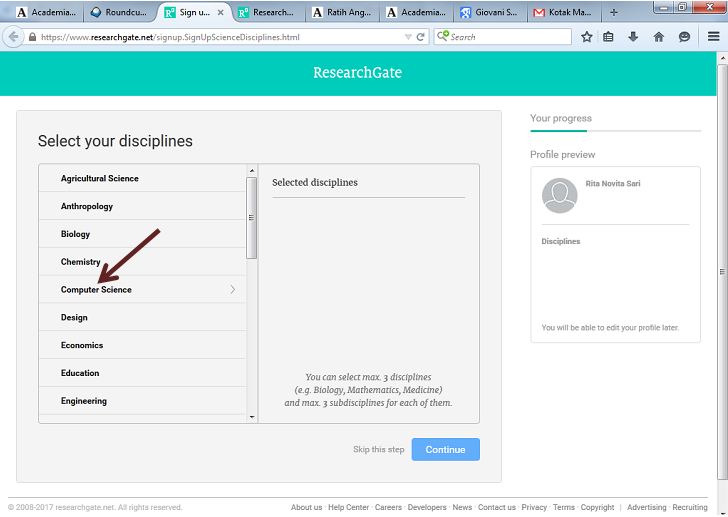Open a new tab with plus icon

[614, 13]
